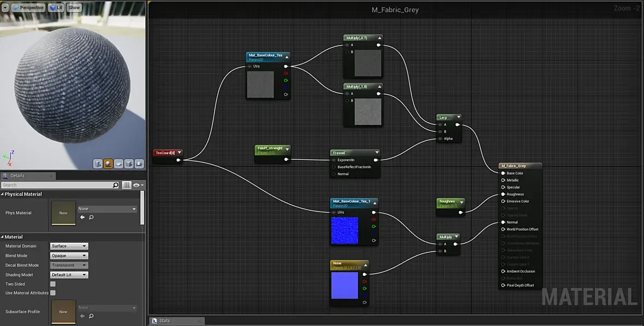Image resolution: width=644 pixels, height=326 pixels.
Task: Toggle the Two Sided checkbox
Action: tap(52, 284)
